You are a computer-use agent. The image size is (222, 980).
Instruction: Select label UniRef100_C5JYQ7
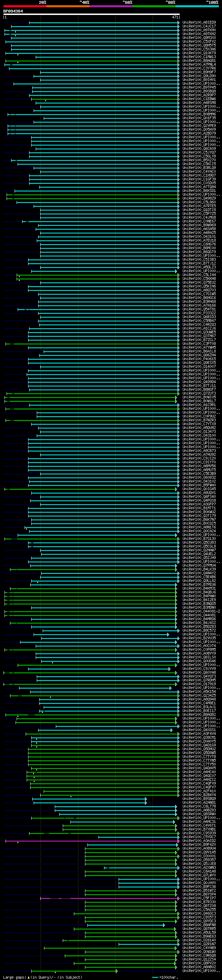[199, 153]
